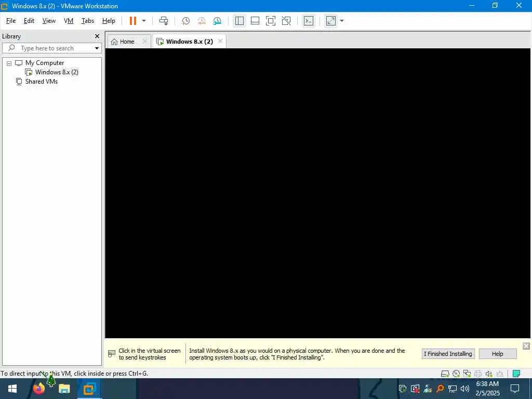532x399 pixels.
Task: Open the snapshot manager
Action: point(217,21)
